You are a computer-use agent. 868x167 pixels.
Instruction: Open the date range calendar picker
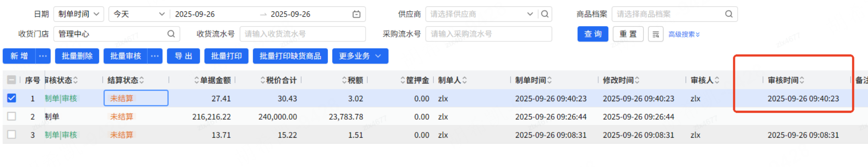click(356, 14)
